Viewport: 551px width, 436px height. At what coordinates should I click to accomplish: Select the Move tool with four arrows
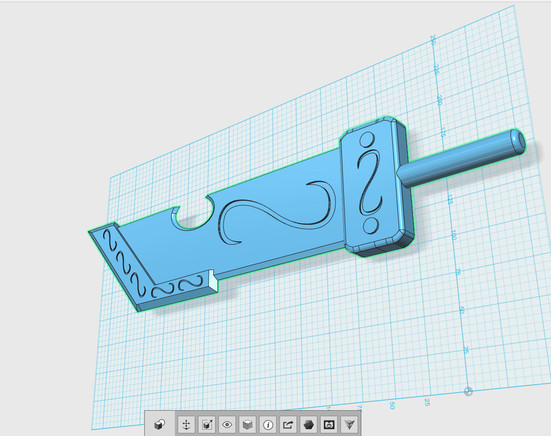point(186,425)
